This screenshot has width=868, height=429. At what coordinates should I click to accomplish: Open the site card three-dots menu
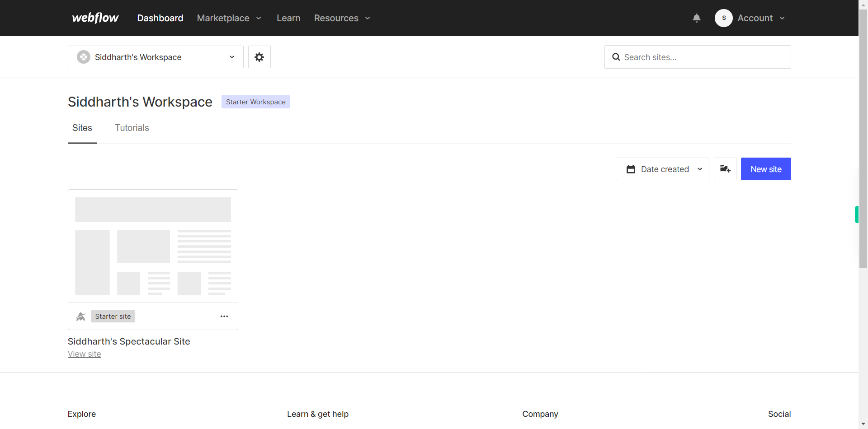coord(224,316)
